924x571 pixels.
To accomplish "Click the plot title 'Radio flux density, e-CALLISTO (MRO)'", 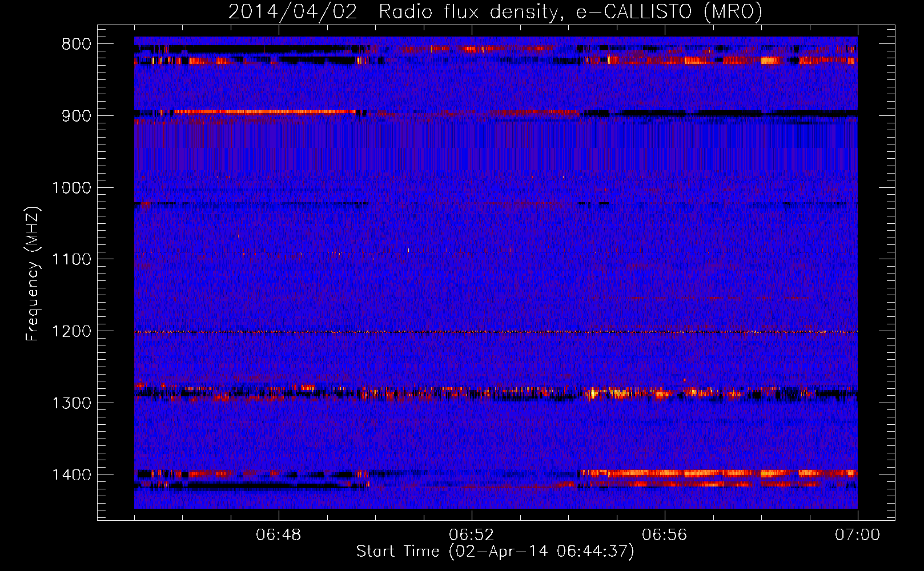I will click(x=571, y=12).
